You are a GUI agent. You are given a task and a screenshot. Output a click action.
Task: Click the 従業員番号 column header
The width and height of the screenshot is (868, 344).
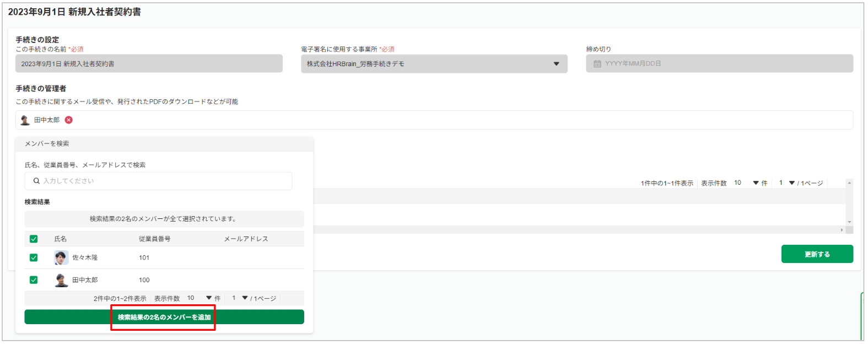pyautogui.click(x=155, y=239)
